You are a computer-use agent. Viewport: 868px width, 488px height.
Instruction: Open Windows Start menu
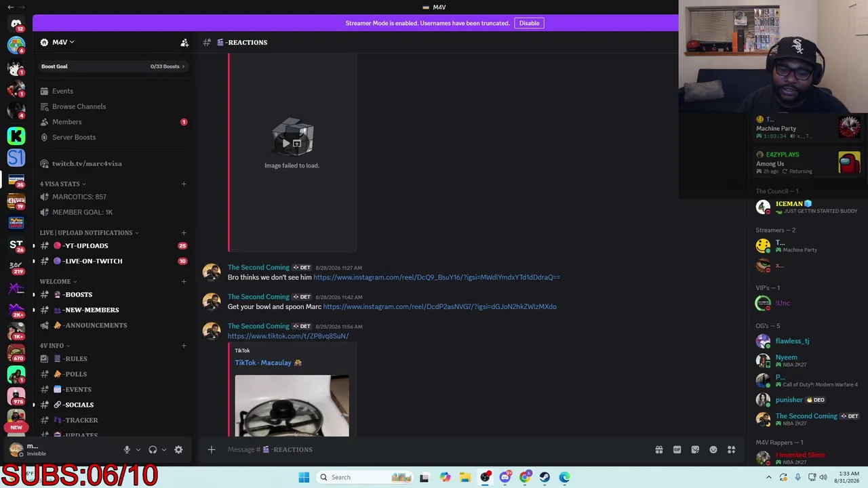click(304, 477)
